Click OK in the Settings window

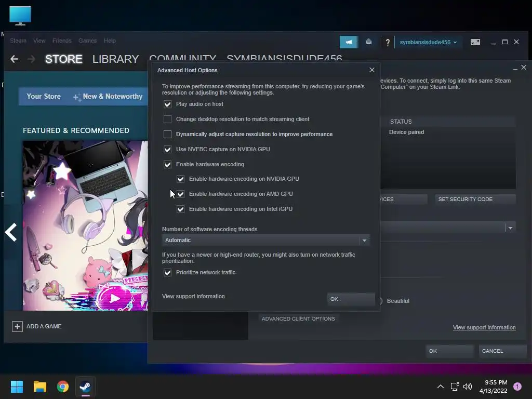449,351
